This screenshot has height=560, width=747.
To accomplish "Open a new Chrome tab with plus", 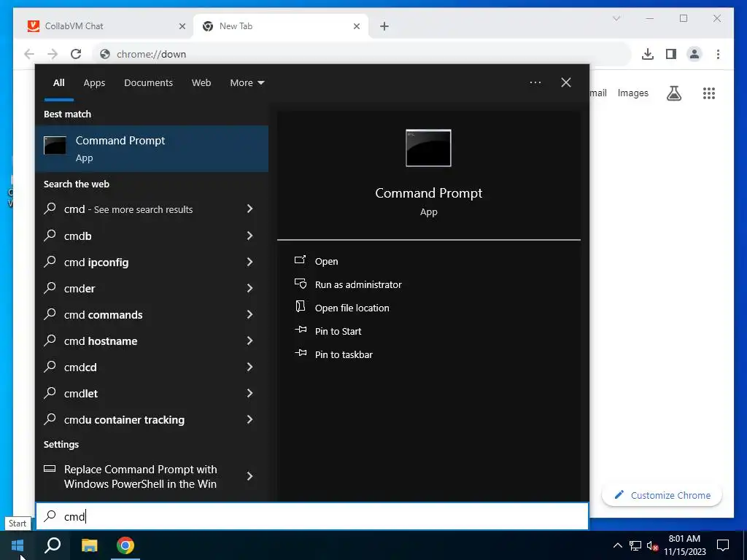I will tap(384, 26).
